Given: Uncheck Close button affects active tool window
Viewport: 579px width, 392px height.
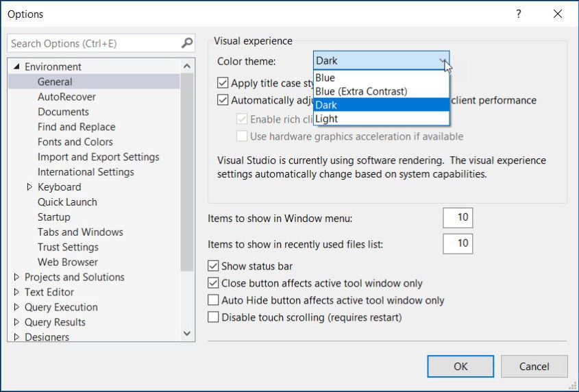Looking at the screenshot, I should (x=213, y=283).
